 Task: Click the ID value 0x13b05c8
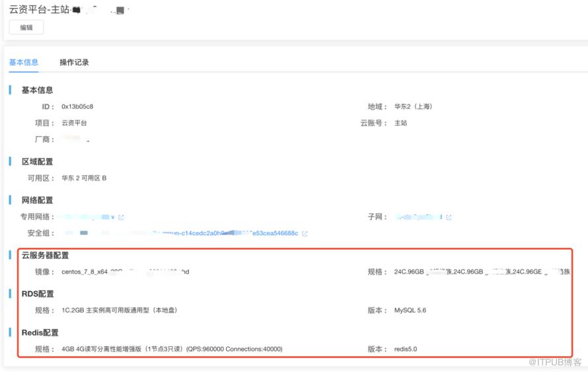click(x=77, y=106)
